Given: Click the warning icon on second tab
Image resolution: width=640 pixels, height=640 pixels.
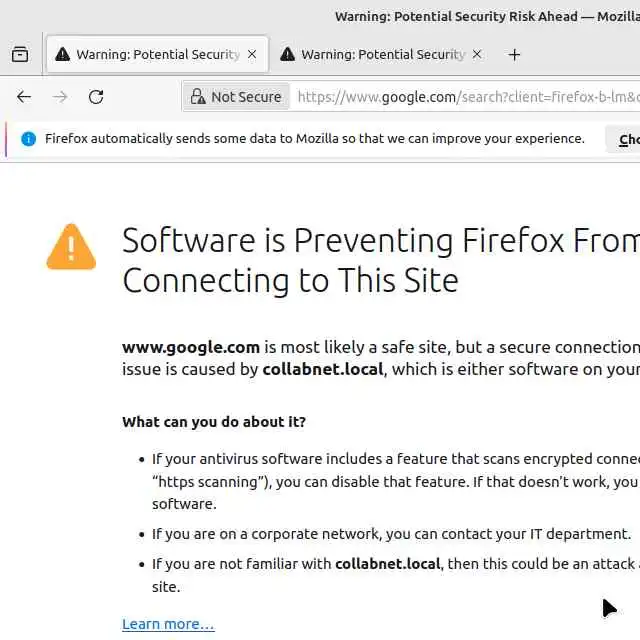Looking at the screenshot, I should [288, 55].
